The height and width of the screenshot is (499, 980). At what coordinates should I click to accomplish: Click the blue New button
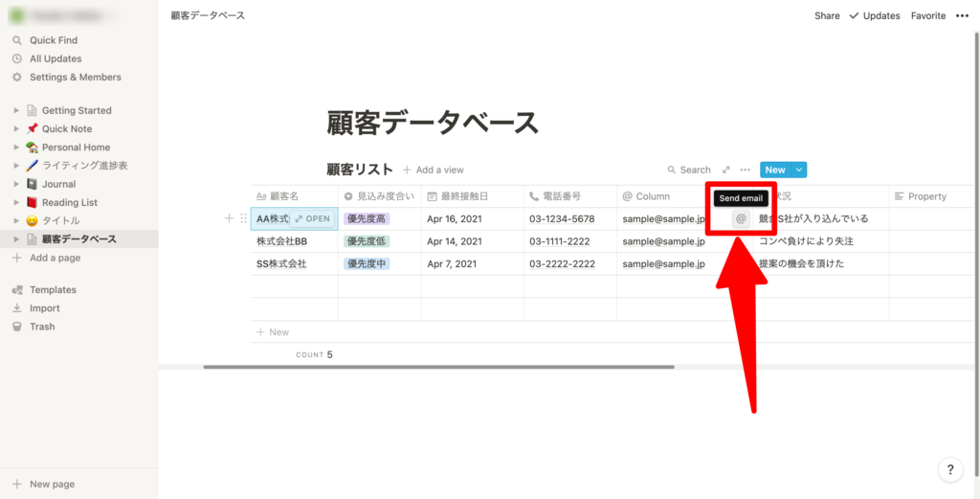pos(775,170)
